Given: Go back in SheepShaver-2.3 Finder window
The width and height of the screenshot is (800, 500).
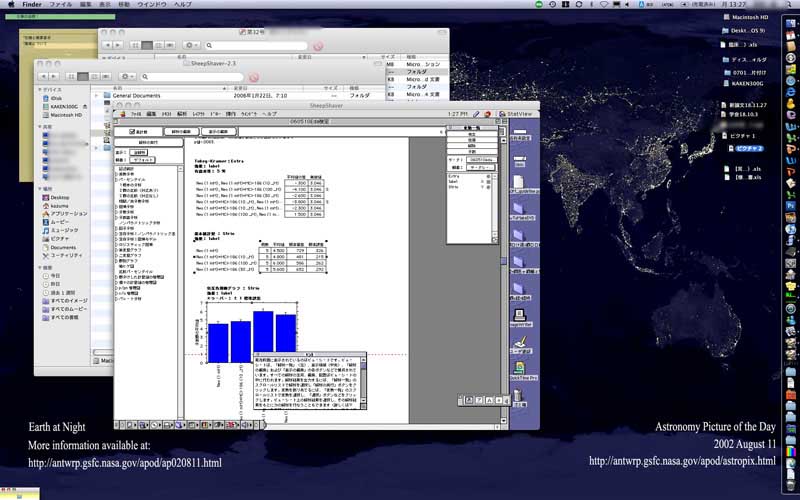Looking at the screenshot, I should pos(43,76).
